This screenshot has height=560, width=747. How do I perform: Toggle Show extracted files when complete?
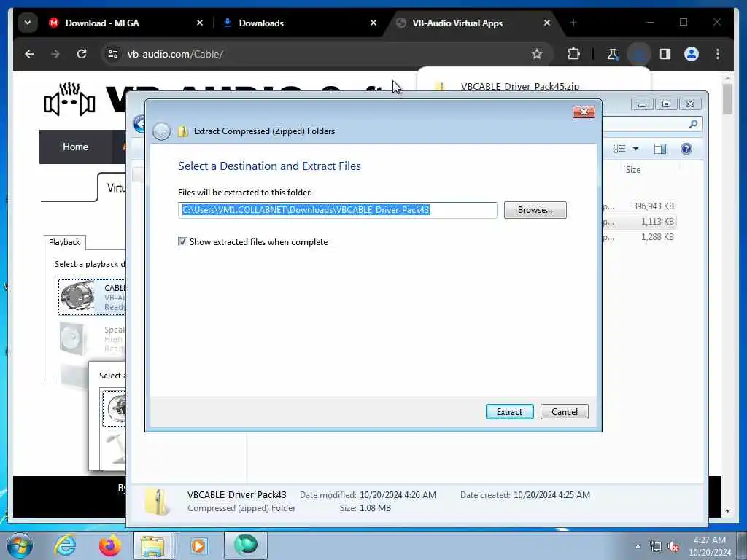(x=182, y=242)
